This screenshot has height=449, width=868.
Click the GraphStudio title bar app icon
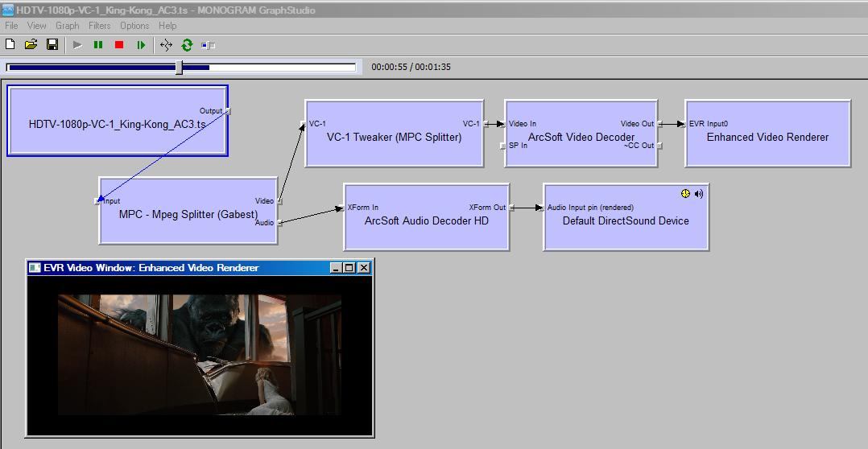[8, 10]
